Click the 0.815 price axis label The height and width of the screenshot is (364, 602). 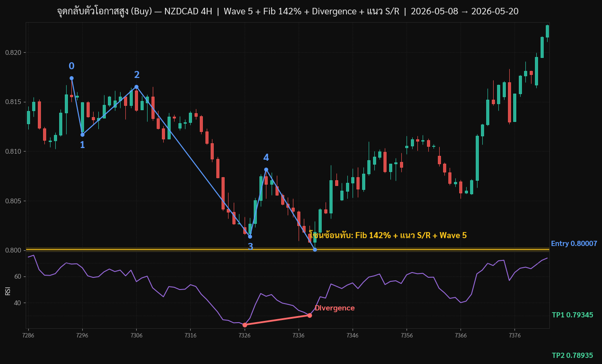pos(13,102)
